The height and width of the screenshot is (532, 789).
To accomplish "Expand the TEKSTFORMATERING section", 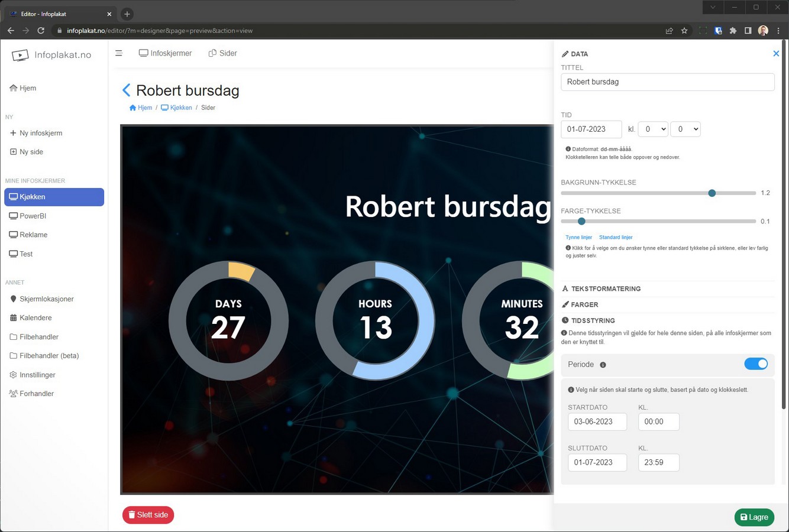I will point(606,289).
